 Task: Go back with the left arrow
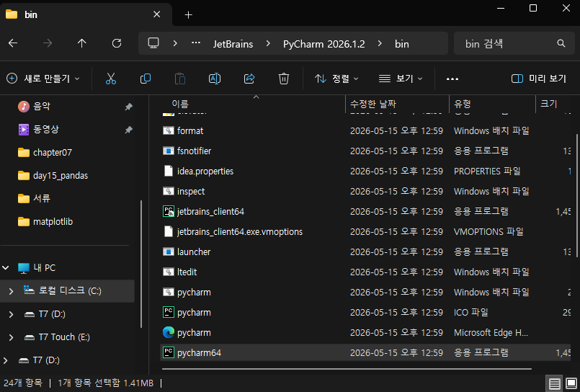13,43
